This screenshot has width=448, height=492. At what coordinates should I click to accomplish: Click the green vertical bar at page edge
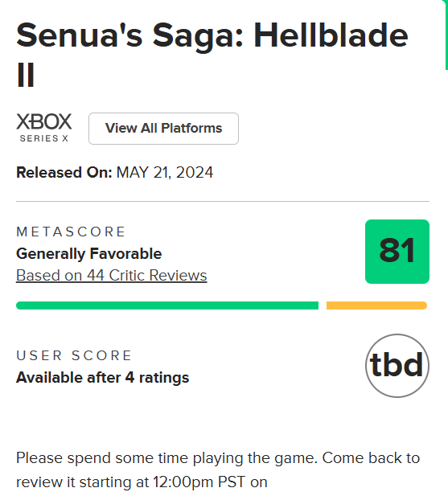click(446, 35)
